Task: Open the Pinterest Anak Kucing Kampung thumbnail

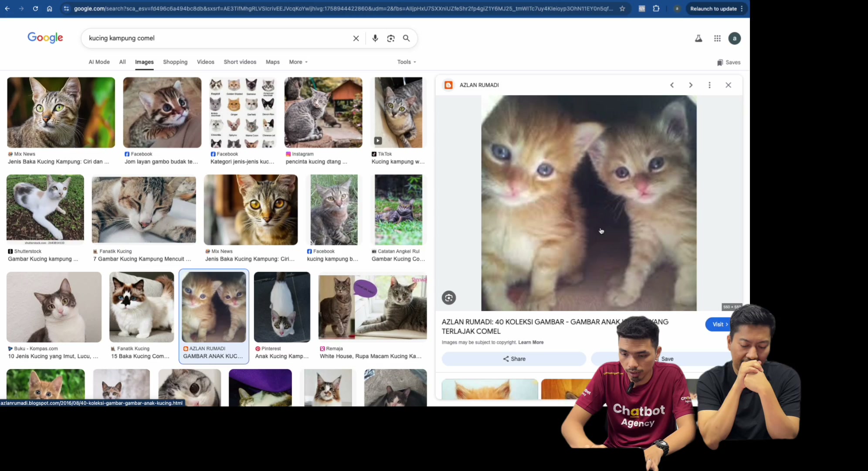Action: tap(282, 307)
